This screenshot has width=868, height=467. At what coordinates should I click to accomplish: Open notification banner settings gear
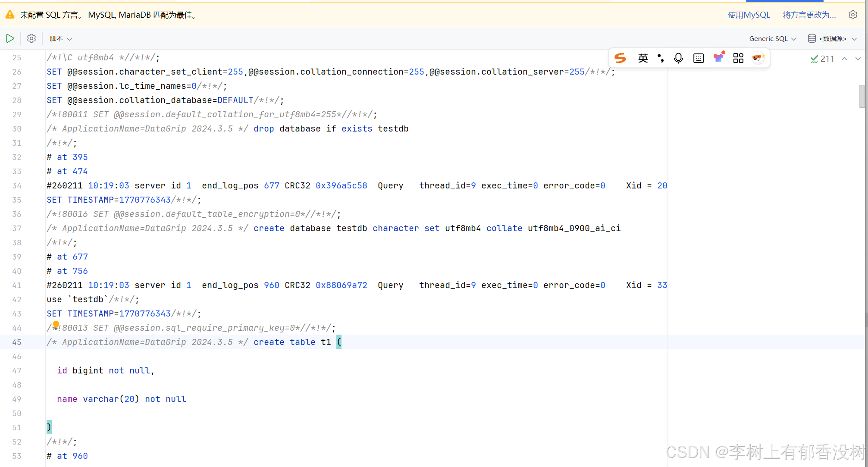pyautogui.click(x=852, y=15)
